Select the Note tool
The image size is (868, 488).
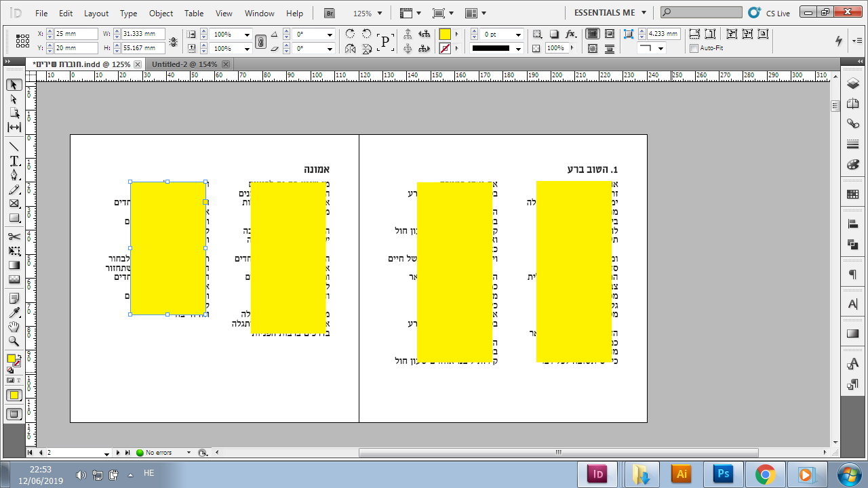[14, 299]
